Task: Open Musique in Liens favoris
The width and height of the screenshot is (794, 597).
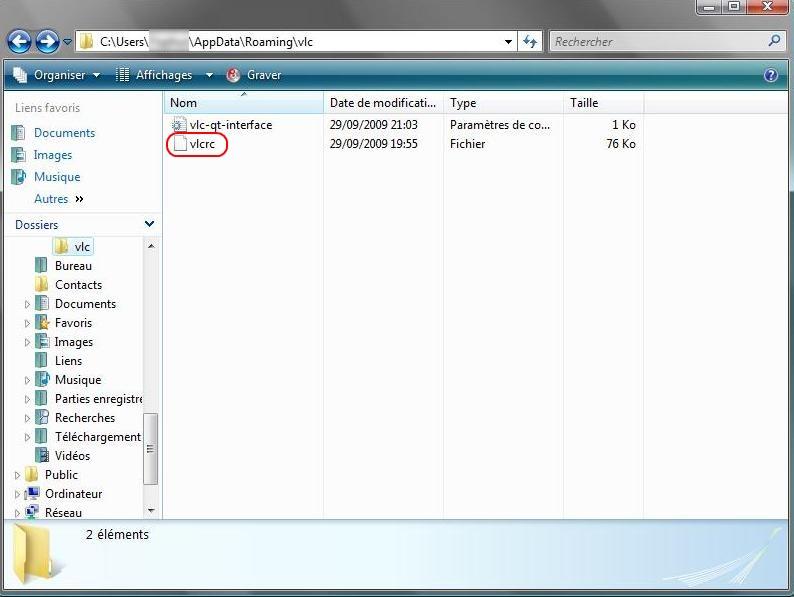Action: [x=57, y=177]
